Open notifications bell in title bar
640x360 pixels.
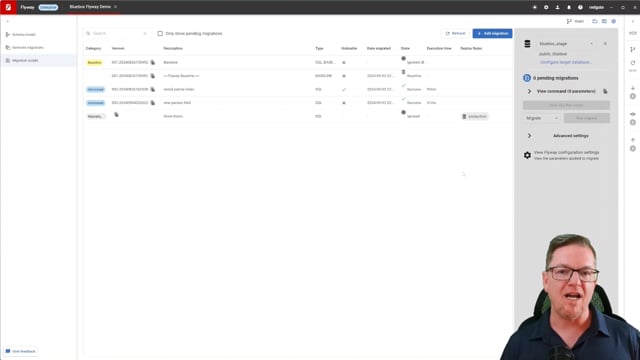[x=569, y=7]
